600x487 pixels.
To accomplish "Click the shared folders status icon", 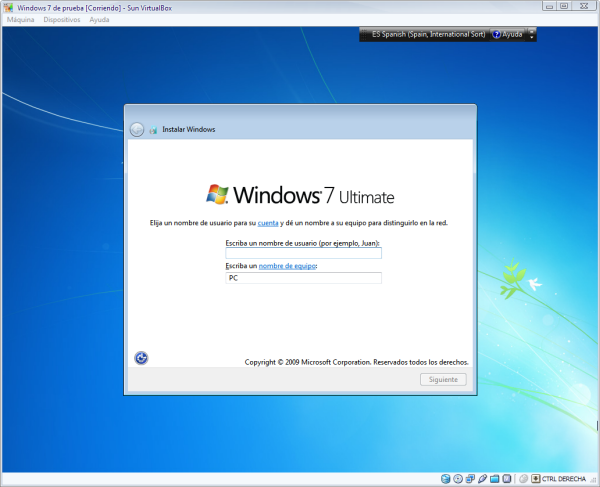I will (495, 478).
